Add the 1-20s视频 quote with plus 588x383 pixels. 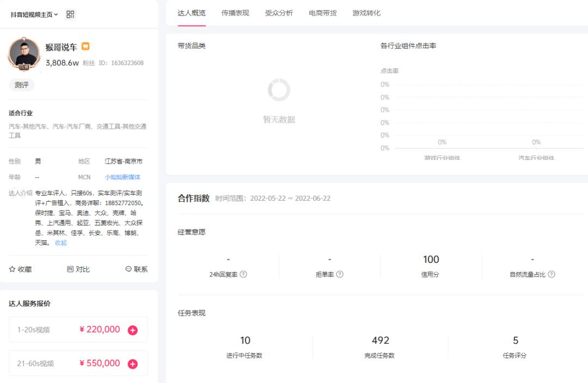point(133,330)
